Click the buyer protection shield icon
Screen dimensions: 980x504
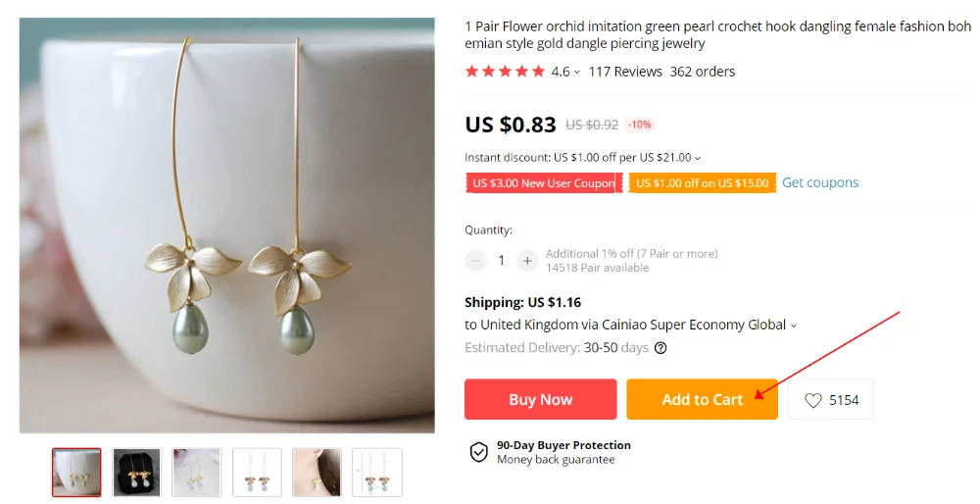tap(478, 452)
